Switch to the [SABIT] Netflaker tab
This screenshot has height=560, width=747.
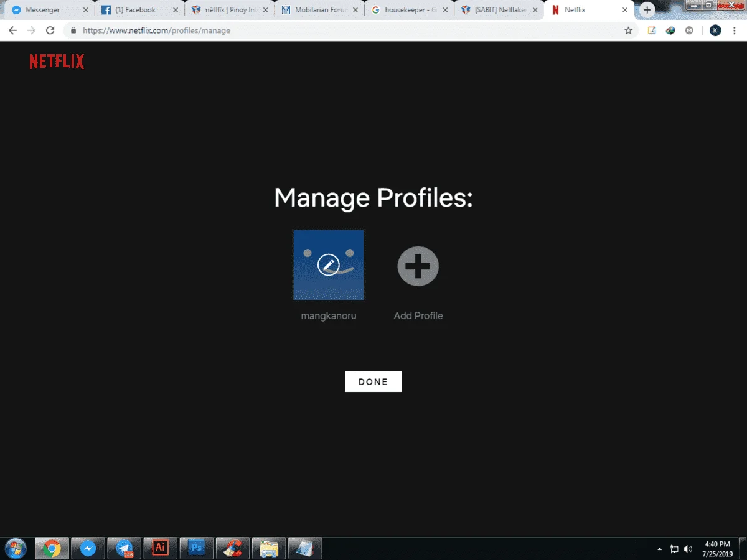click(499, 10)
